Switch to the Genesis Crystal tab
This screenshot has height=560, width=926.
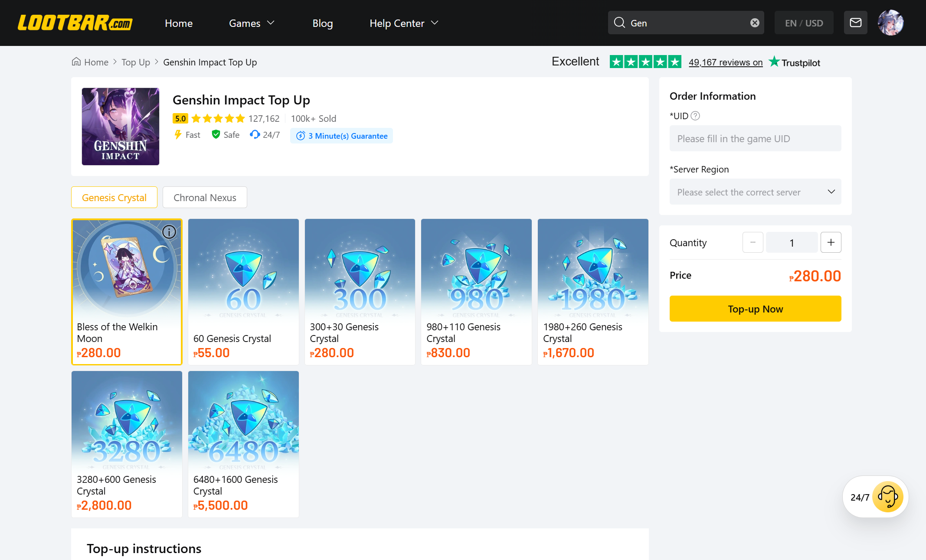(114, 197)
